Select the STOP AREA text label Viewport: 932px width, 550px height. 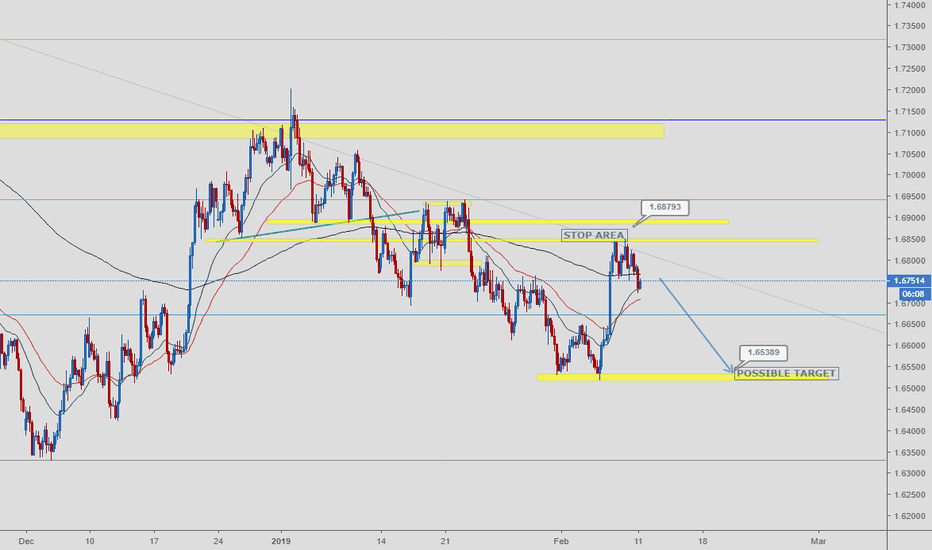click(x=594, y=235)
